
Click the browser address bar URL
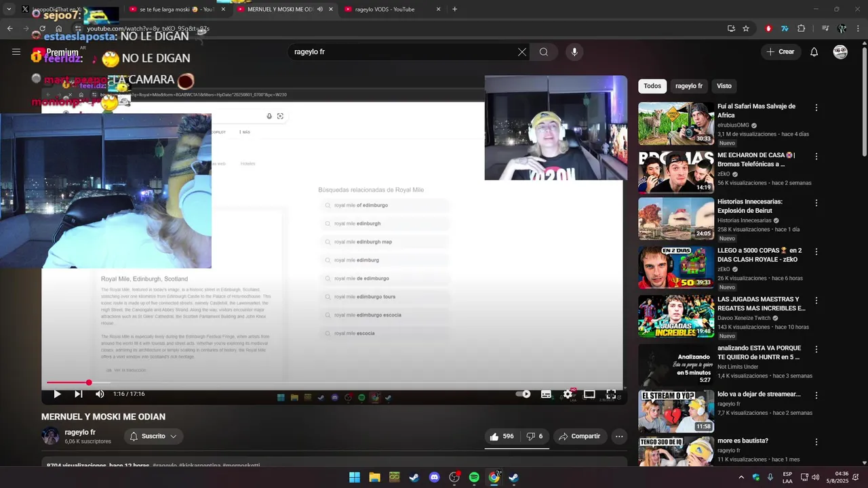148,28
